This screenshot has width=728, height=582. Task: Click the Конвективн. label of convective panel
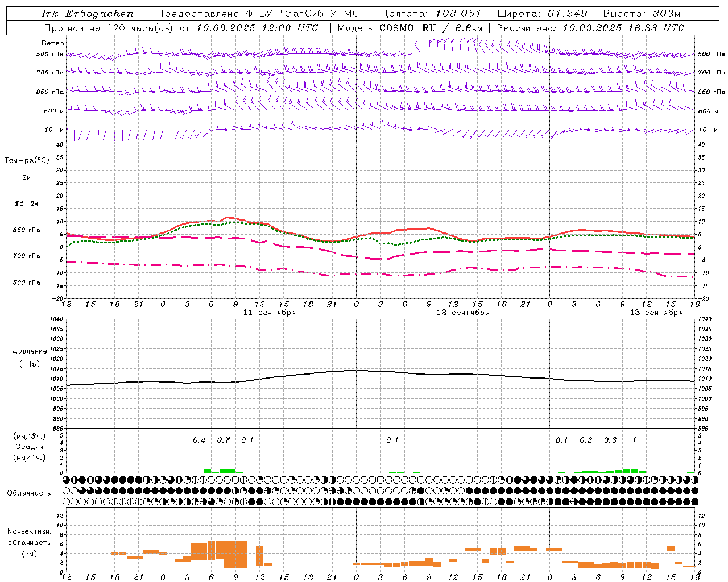(x=29, y=531)
